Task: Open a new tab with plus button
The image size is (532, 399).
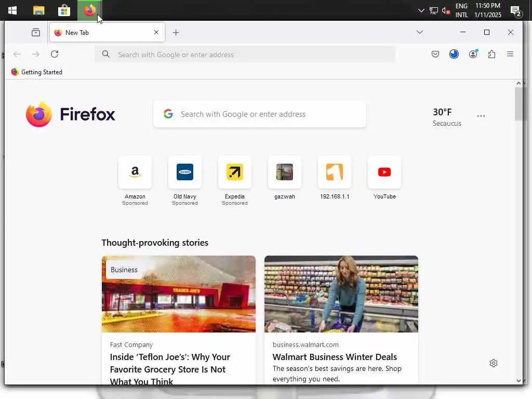Action: coord(176,33)
